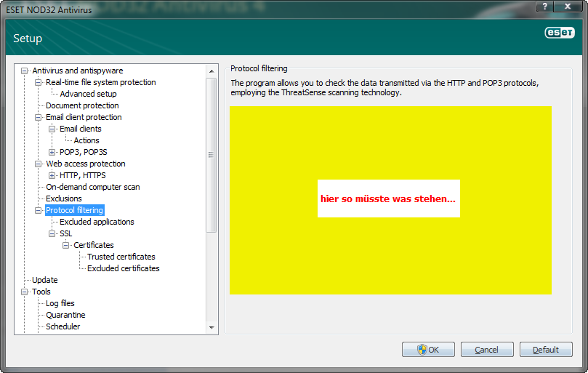Screen dimensions: 588x373
Task: Open Advanced setup tree item
Action: [88, 94]
